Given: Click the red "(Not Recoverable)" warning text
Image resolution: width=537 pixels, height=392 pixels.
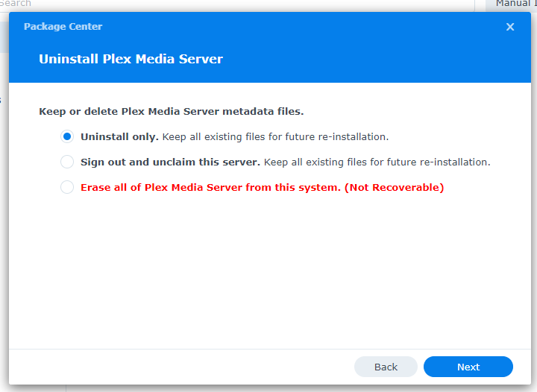Looking at the screenshot, I should (x=394, y=187).
